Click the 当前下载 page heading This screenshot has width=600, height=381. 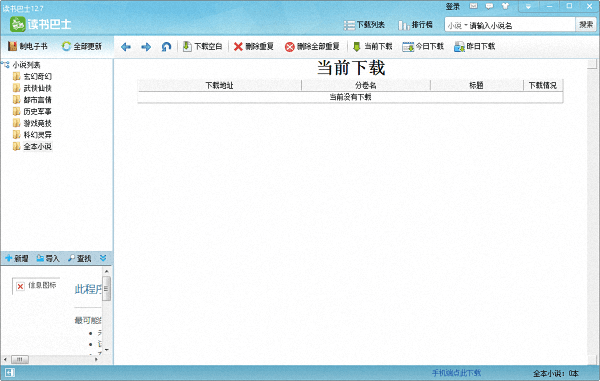[x=351, y=68]
